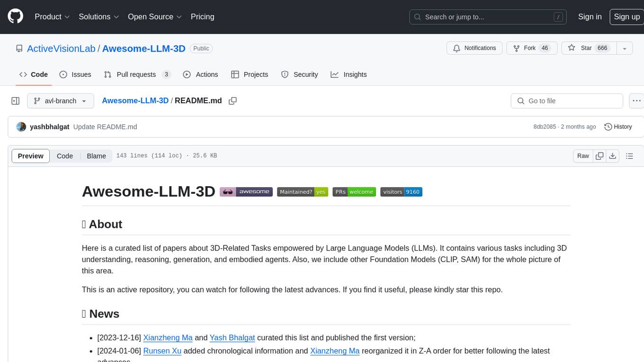Star the repository
The image size is (644, 362).
coord(589,48)
